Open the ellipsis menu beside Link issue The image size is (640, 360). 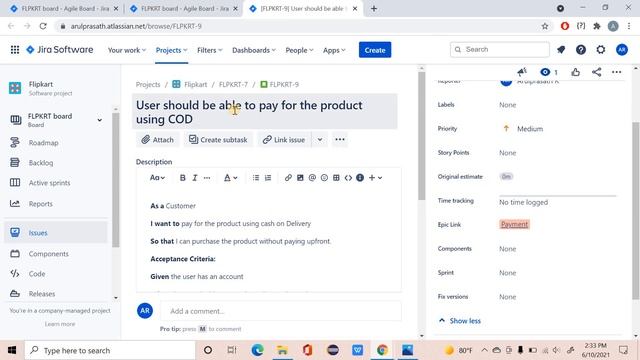point(340,140)
